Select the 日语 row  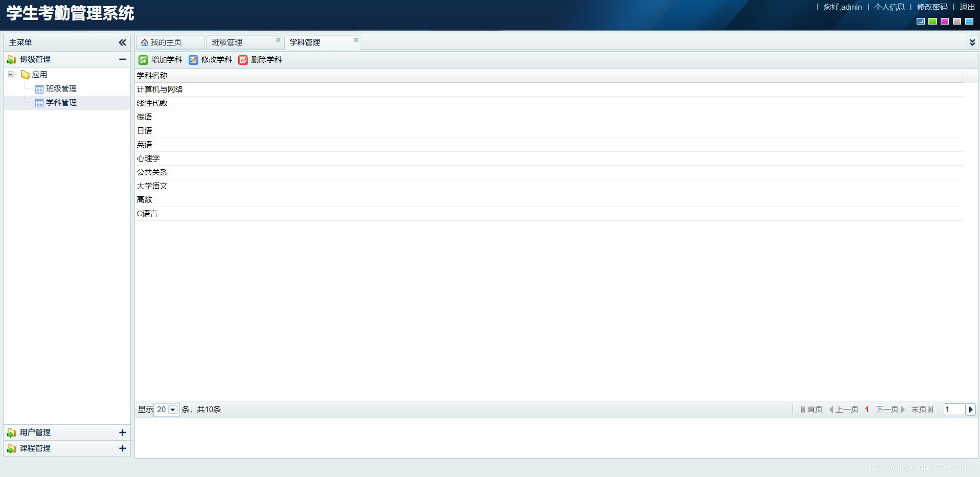tap(550, 131)
